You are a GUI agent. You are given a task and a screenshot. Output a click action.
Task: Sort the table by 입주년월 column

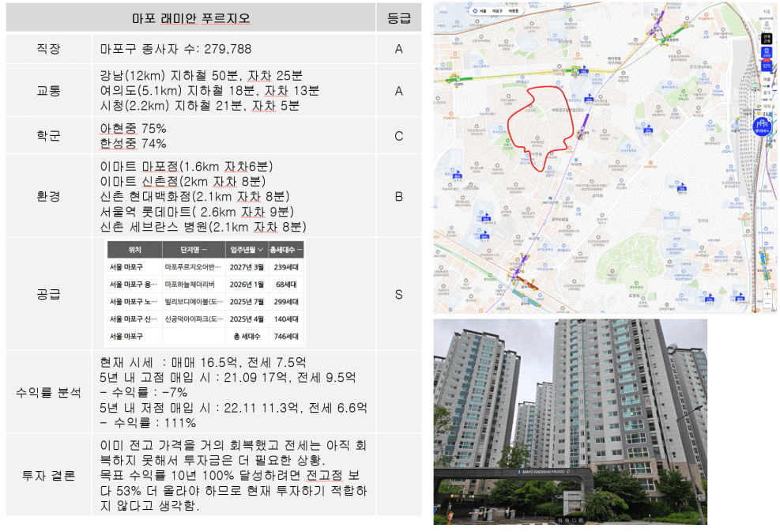(x=247, y=250)
